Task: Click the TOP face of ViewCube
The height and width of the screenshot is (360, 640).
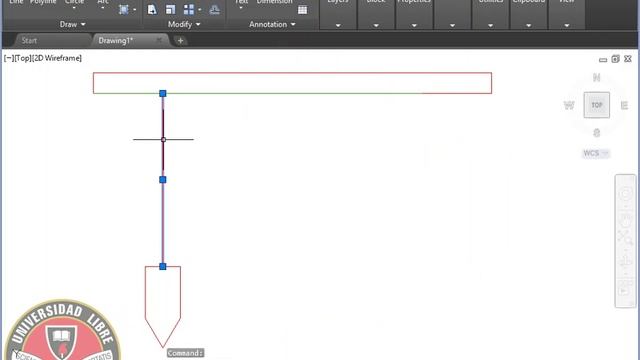Action: click(x=597, y=105)
